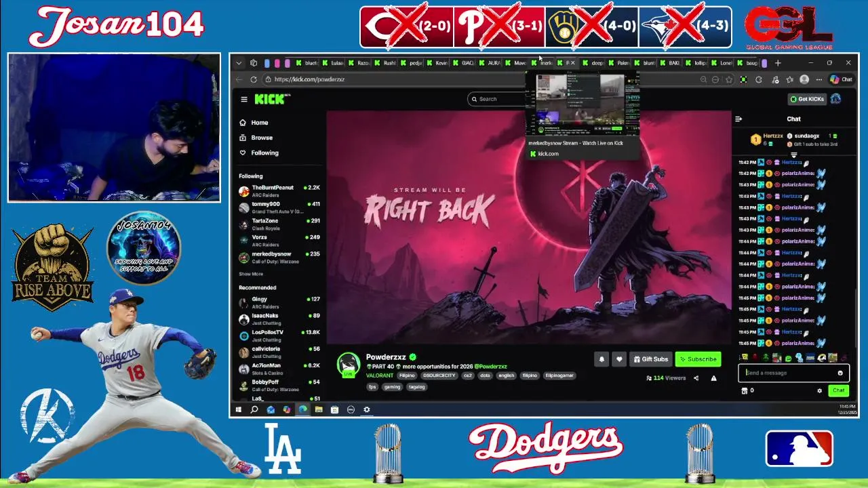This screenshot has height=488, width=868.
Task: Open emote picker in chat input
Action: coord(840,373)
